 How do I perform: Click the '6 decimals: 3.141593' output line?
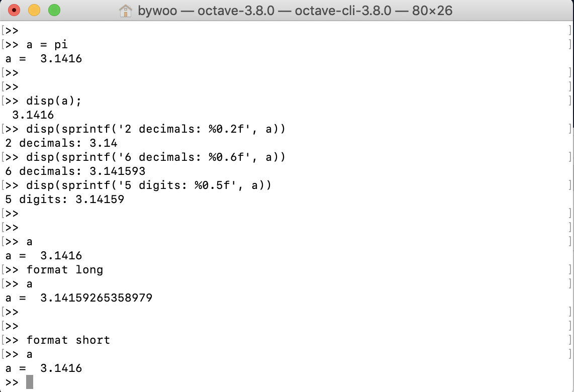(x=75, y=171)
